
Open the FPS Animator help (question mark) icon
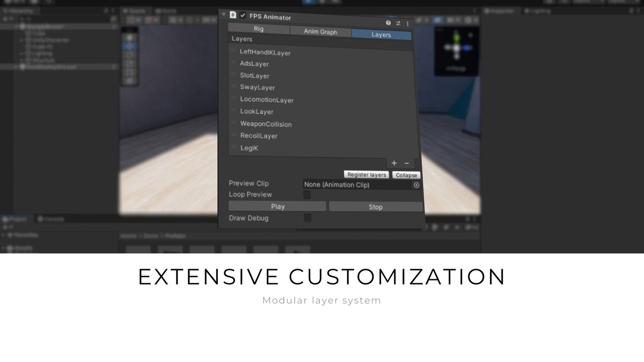coord(389,24)
